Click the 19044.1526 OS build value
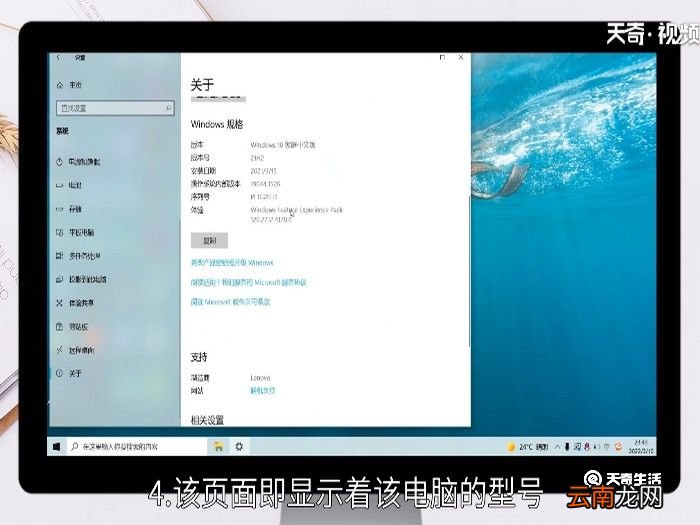Image resolution: width=700 pixels, height=525 pixels. (x=265, y=184)
